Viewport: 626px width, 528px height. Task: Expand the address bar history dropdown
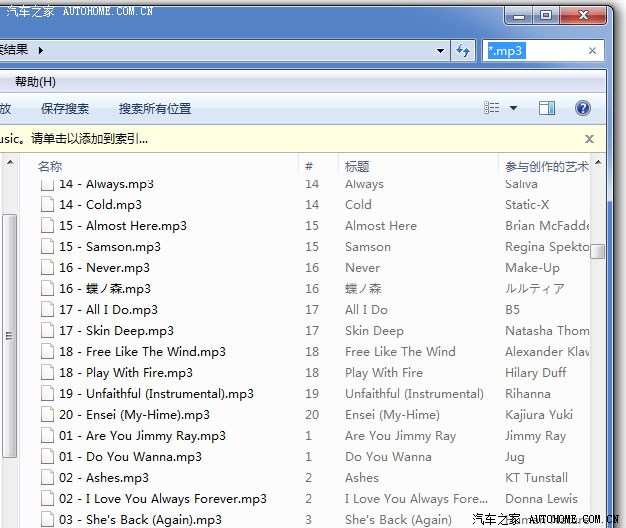pos(442,50)
